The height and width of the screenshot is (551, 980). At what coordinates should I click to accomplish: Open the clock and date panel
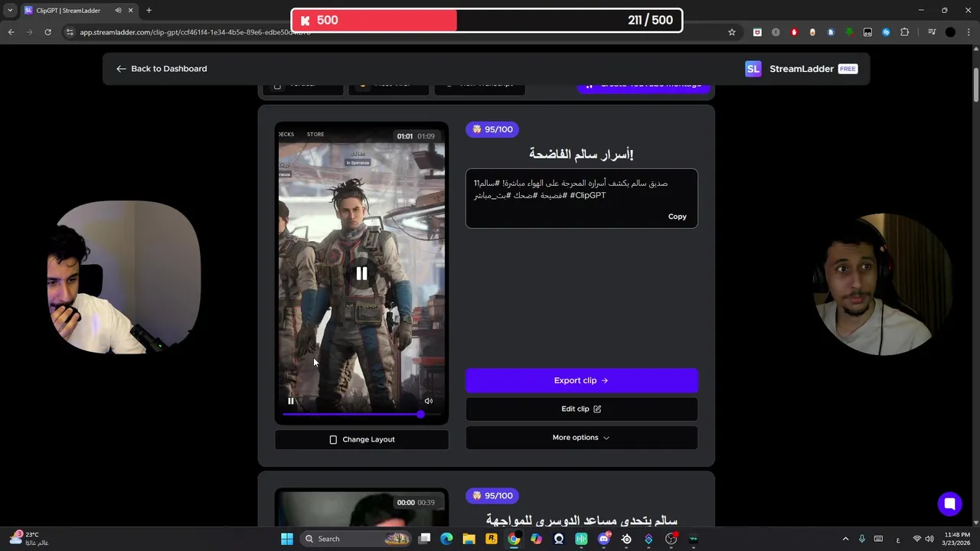(957, 539)
